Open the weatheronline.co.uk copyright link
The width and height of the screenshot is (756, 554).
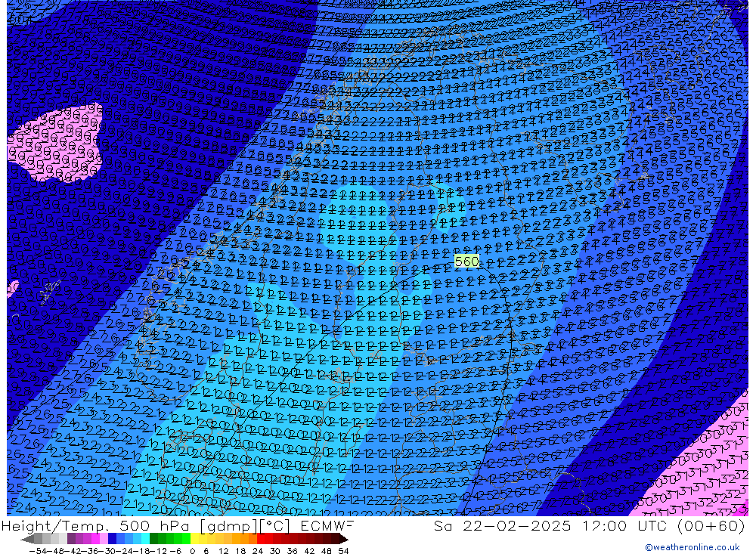(692, 546)
